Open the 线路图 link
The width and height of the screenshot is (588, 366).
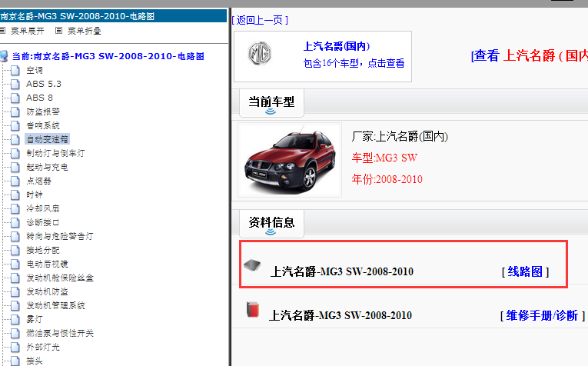(x=525, y=271)
